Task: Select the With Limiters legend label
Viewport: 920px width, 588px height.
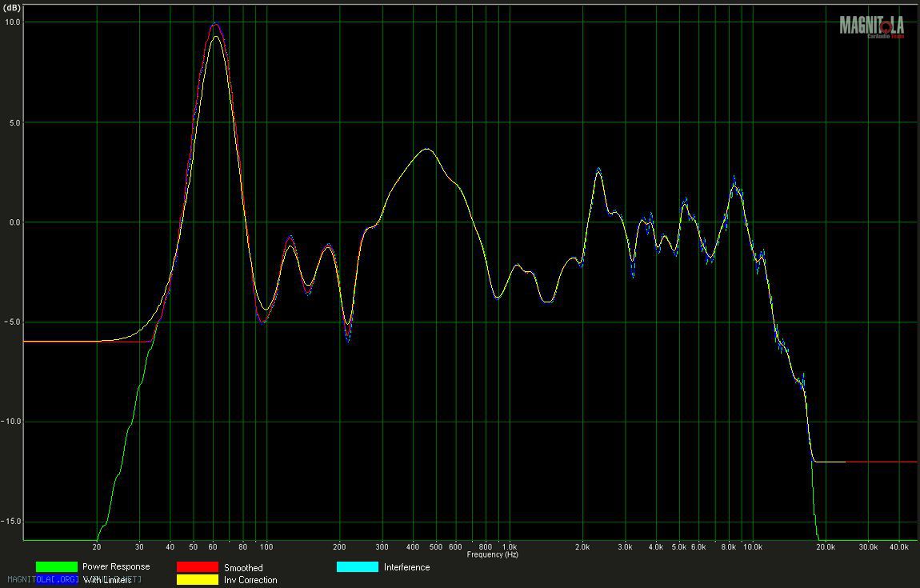Action: coord(107,580)
